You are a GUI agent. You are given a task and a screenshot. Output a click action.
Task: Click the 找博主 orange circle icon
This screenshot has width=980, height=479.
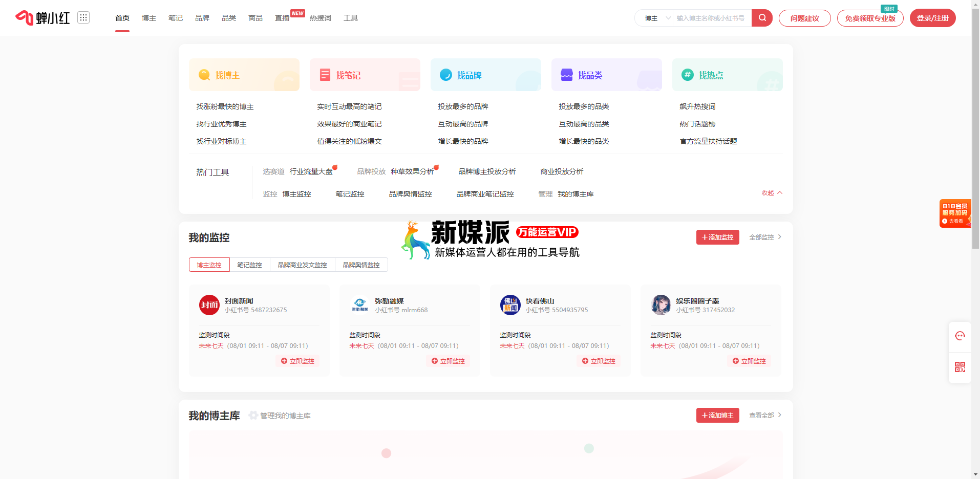tap(204, 75)
